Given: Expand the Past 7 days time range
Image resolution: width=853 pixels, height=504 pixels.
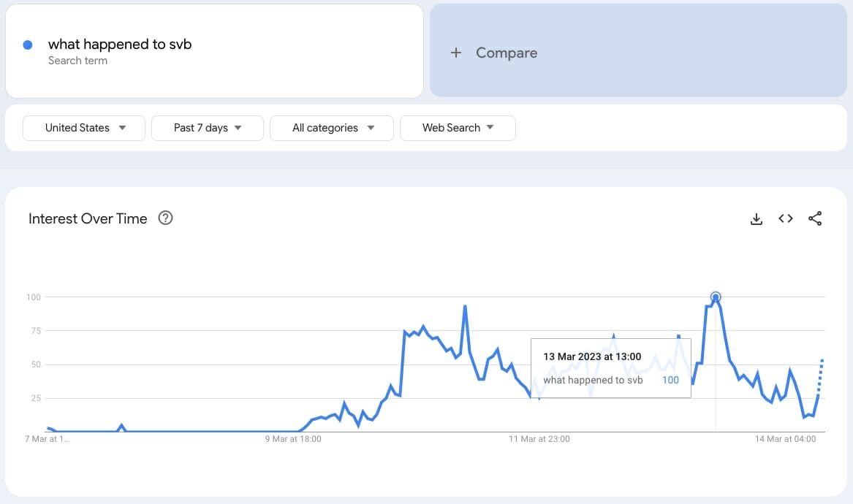Looking at the screenshot, I should point(208,128).
